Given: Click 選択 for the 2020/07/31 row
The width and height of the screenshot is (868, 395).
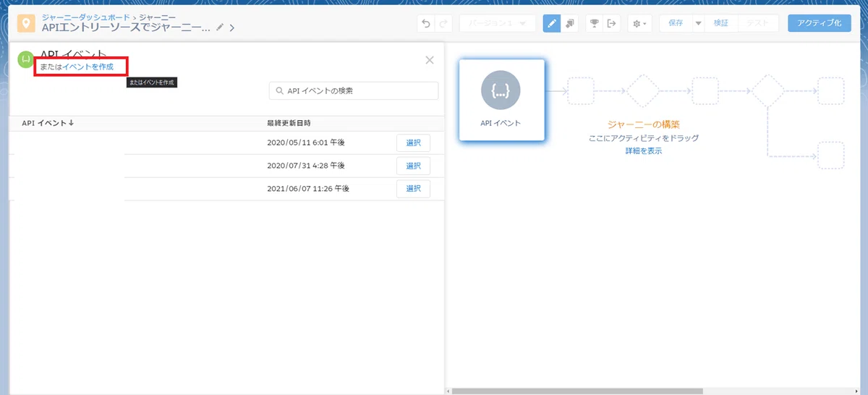Looking at the screenshot, I should coord(413,166).
